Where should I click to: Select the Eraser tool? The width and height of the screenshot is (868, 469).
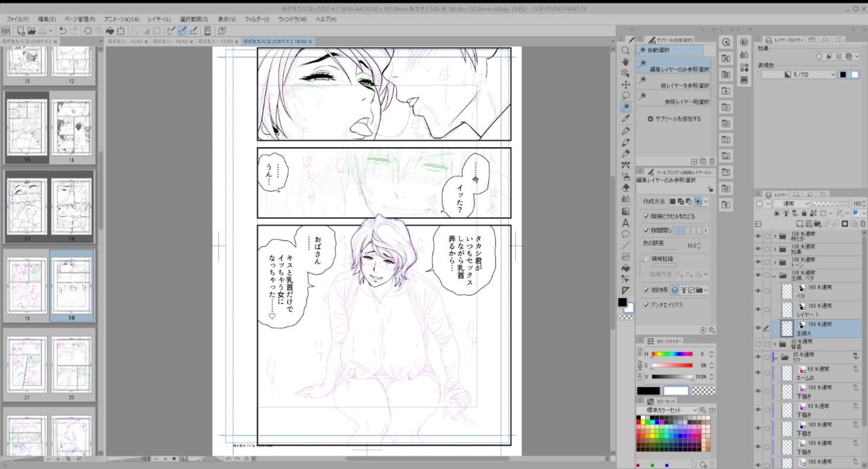click(625, 188)
